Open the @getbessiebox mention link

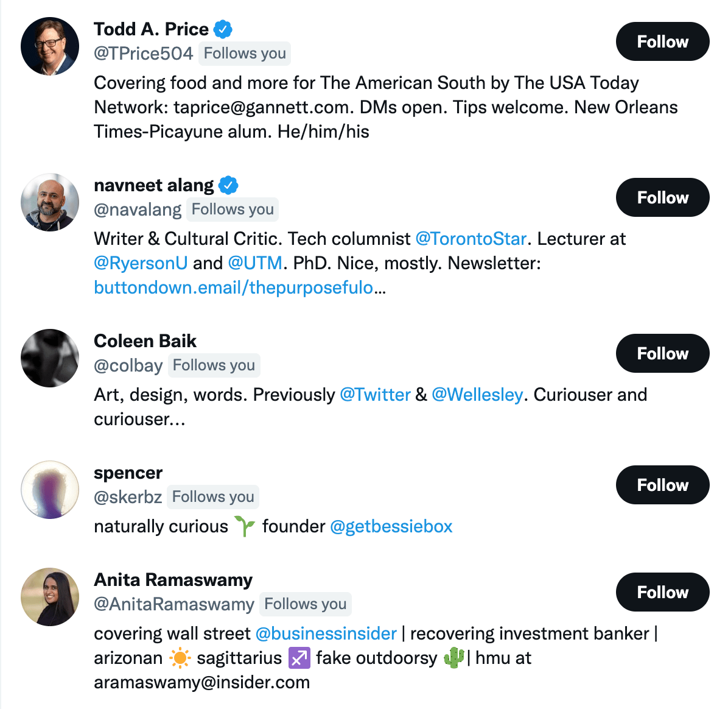pyautogui.click(x=391, y=526)
